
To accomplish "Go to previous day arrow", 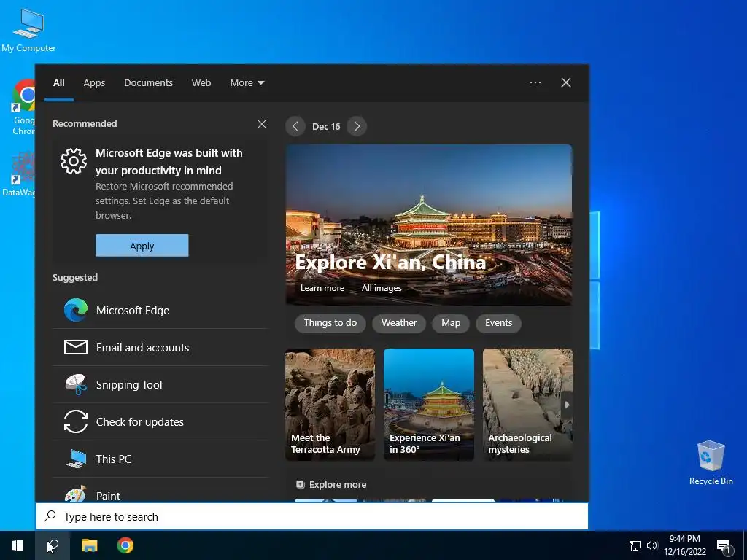I will coord(295,126).
